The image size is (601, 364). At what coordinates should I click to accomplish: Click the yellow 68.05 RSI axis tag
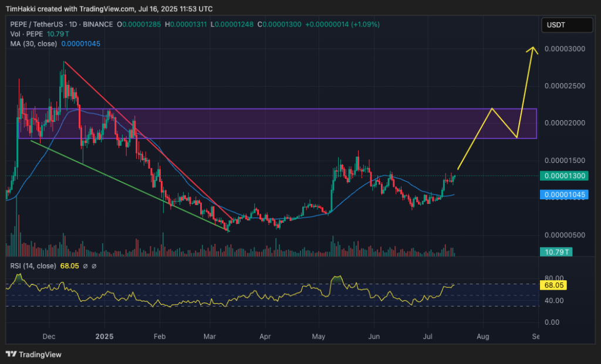(553, 285)
